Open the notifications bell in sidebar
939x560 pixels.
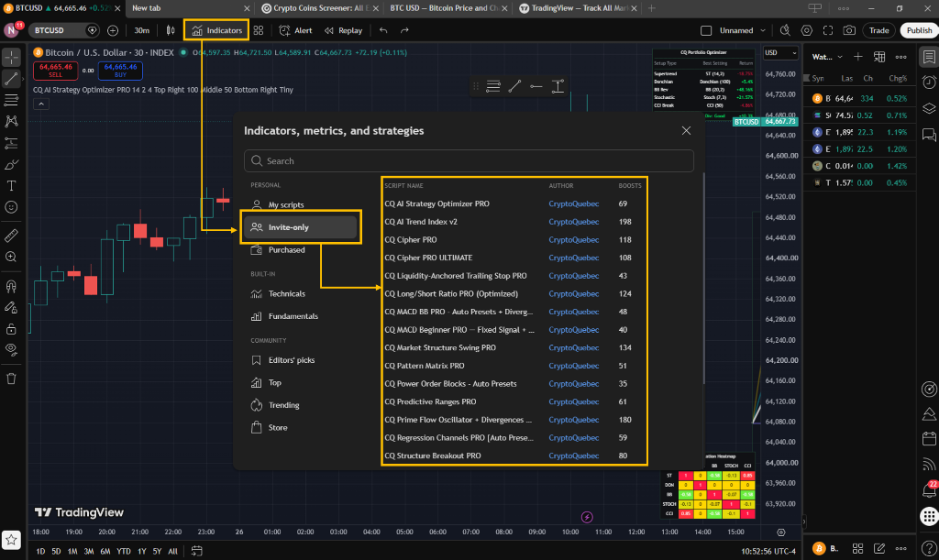pos(929,490)
